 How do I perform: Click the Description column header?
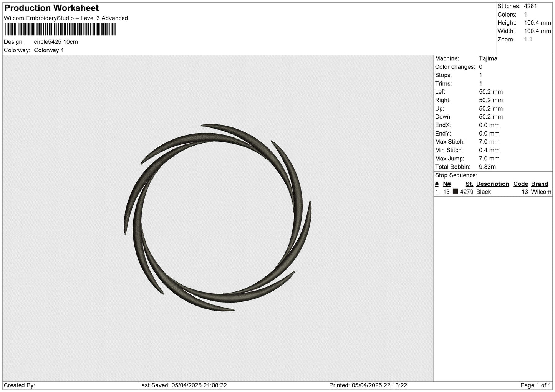click(492, 184)
